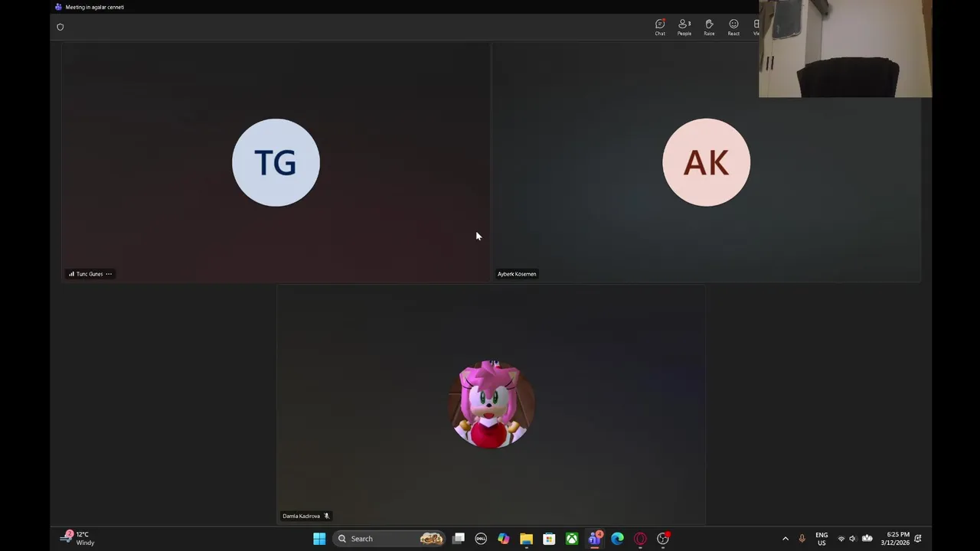
Task: Open Microsoft Copilot from taskbar
Action: (x=504, y=539)
